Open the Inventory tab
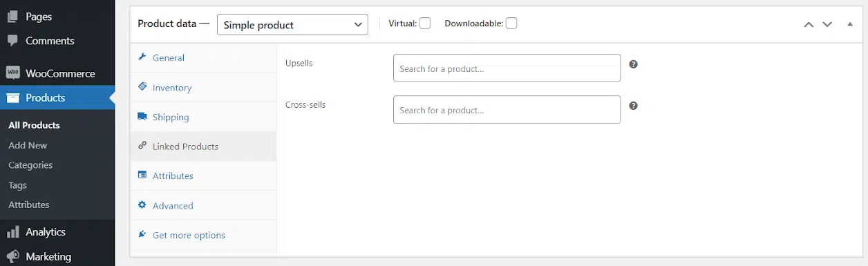Image resolution: width=868 pixels, height=266 pixels. pos(203,88)
